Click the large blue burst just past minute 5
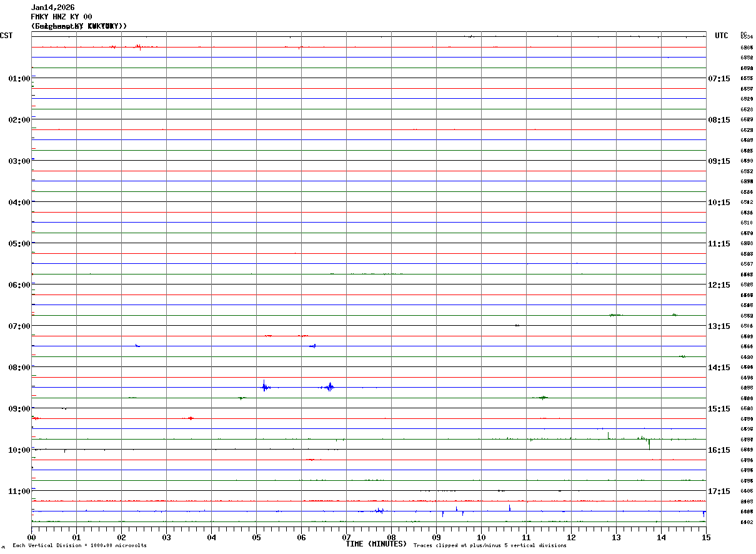 tap(265, 386)
